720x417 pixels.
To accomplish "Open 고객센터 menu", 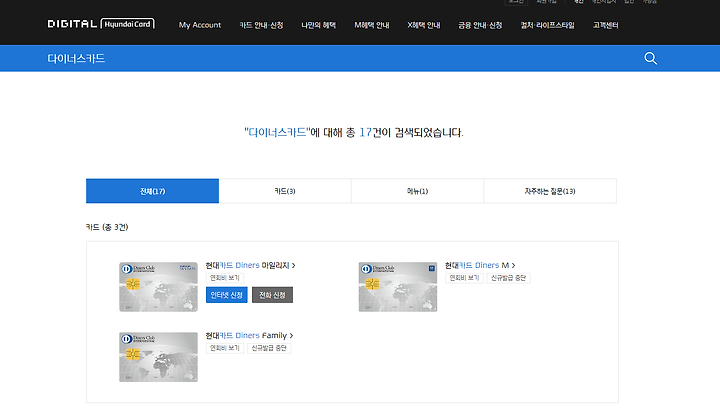I will click(x=605, y=25).
